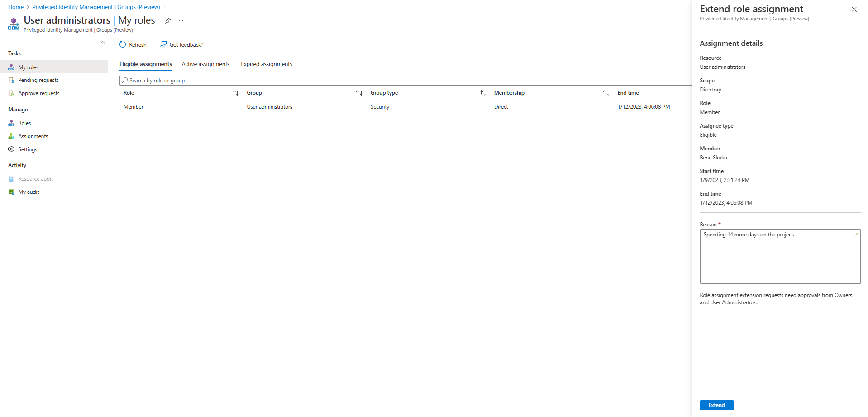Click the Rene Skoko member value
This screenshot has height=417, width=868.
(713, 158)
